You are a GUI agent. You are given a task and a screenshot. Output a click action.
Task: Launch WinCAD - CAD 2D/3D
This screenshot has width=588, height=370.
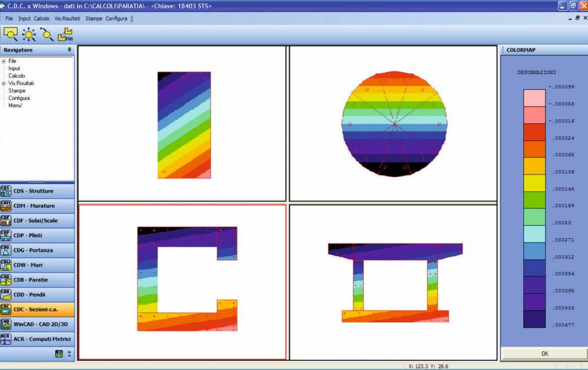(x=37, y=324)
